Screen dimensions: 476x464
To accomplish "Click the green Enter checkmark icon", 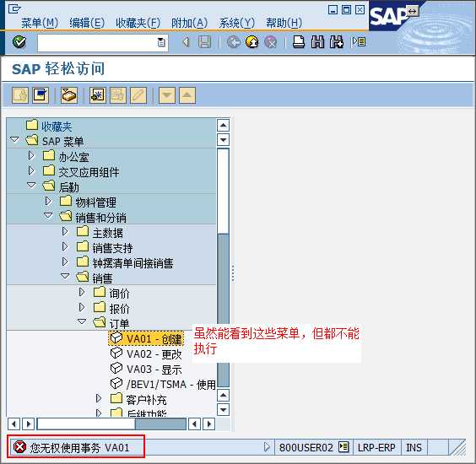I will 19,42.
